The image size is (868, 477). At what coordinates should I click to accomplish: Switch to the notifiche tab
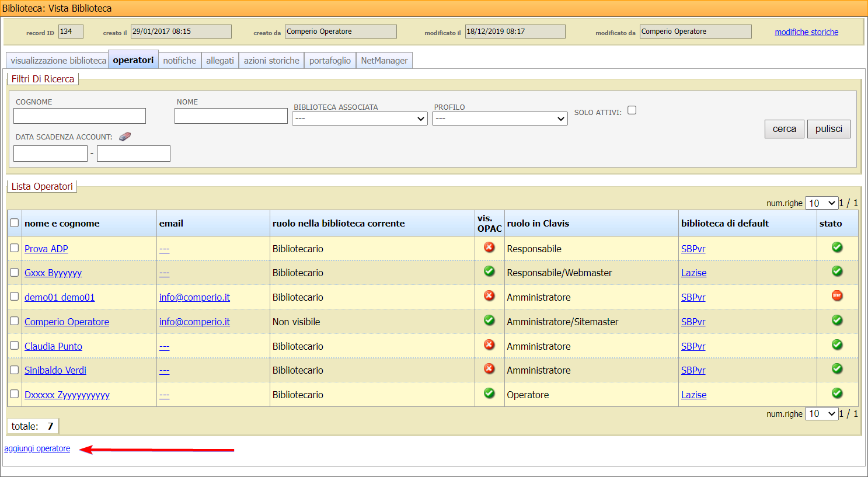coord(180,61)
